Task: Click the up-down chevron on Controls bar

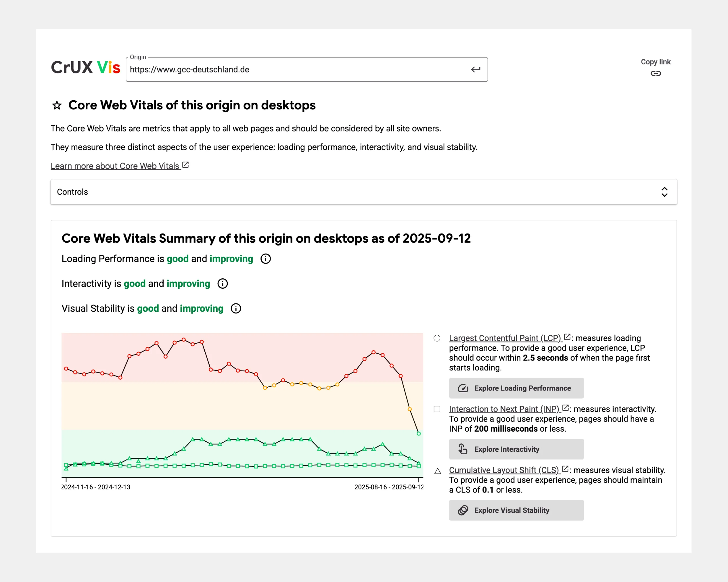Action: [x=664, y=192]
